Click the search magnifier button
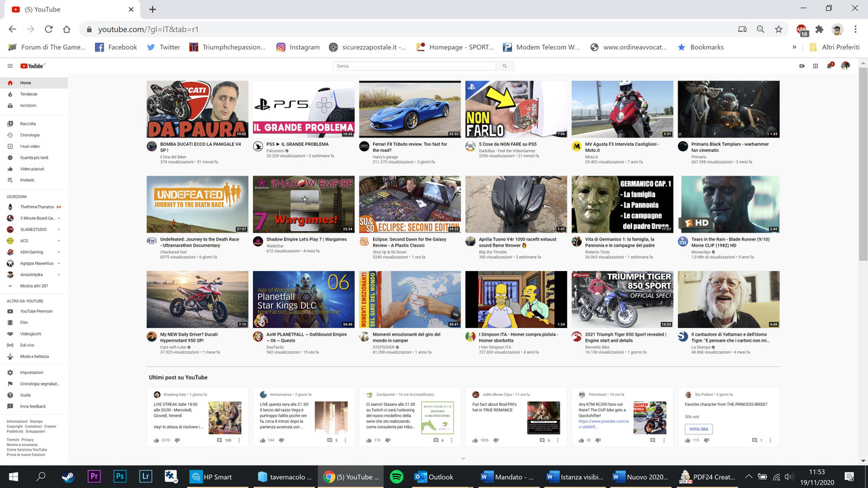The width and height of the screenshot is (868, 488). click(x=505, y=66)
